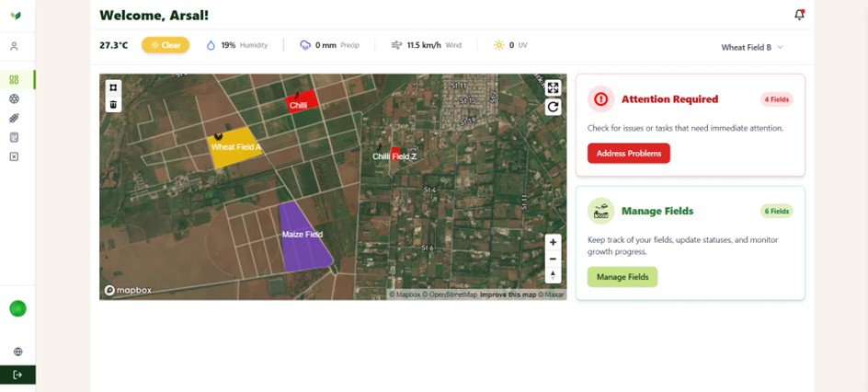Open the boxed X sidebar icon
Image resolution: width=868 pixels, height=392 pixels.
point(15,156)
